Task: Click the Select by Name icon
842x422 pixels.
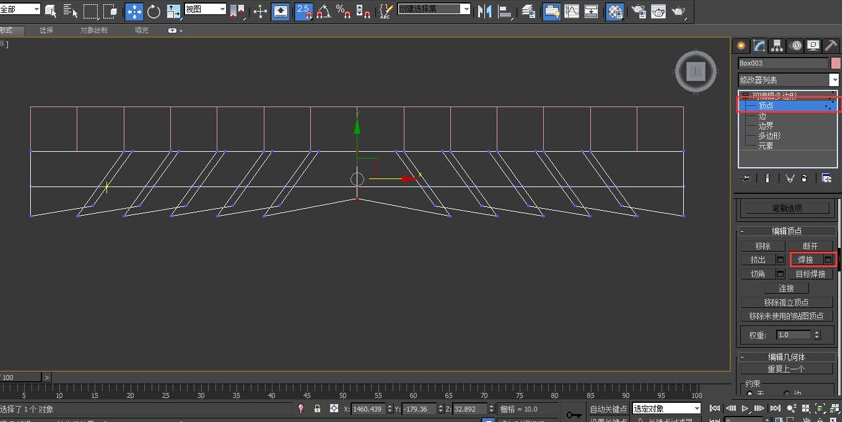Action: click(70, 11)
